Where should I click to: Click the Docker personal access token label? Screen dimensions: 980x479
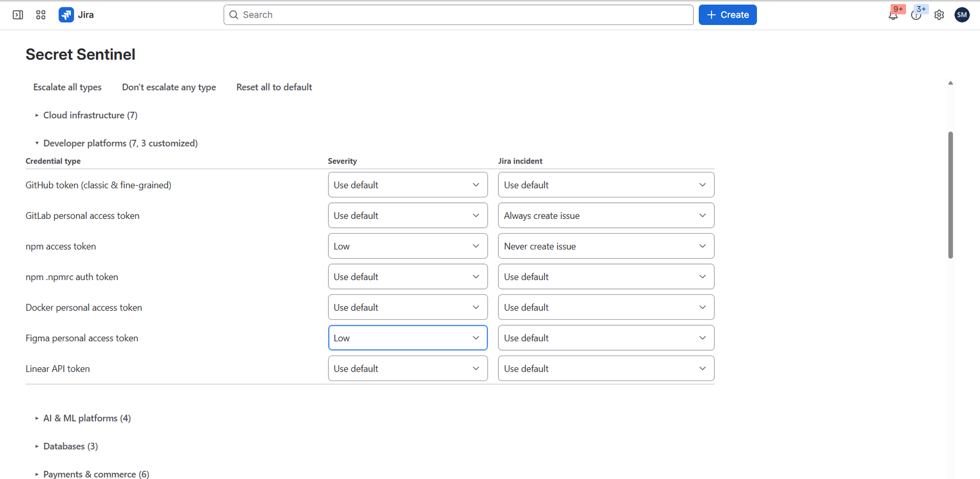(84, 308)
